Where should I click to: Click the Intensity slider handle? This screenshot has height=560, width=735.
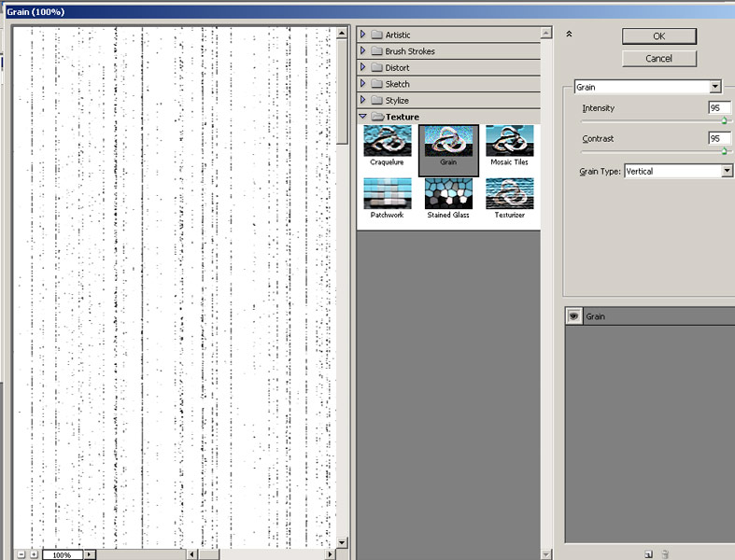[724, 121]
